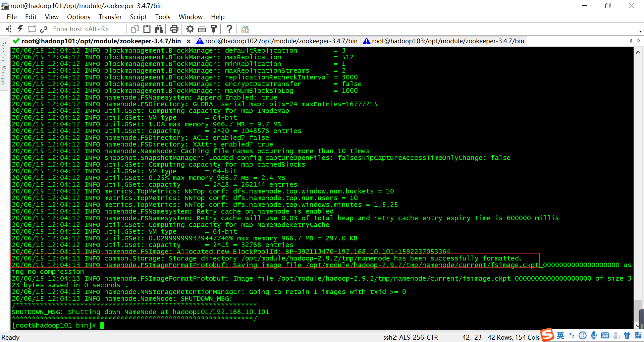Click the Print icon
Image resolution: width=644 pixels, height=342 pixels.
[174, 29]
